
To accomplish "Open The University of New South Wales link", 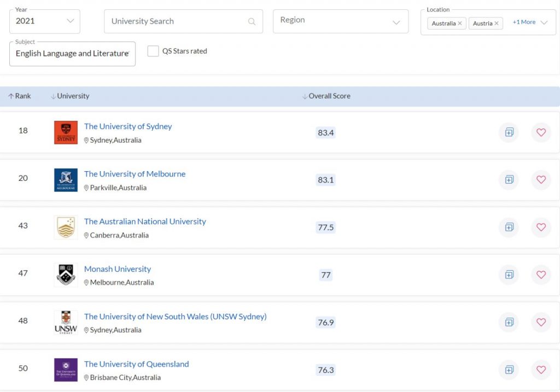I will click(176, 317).
